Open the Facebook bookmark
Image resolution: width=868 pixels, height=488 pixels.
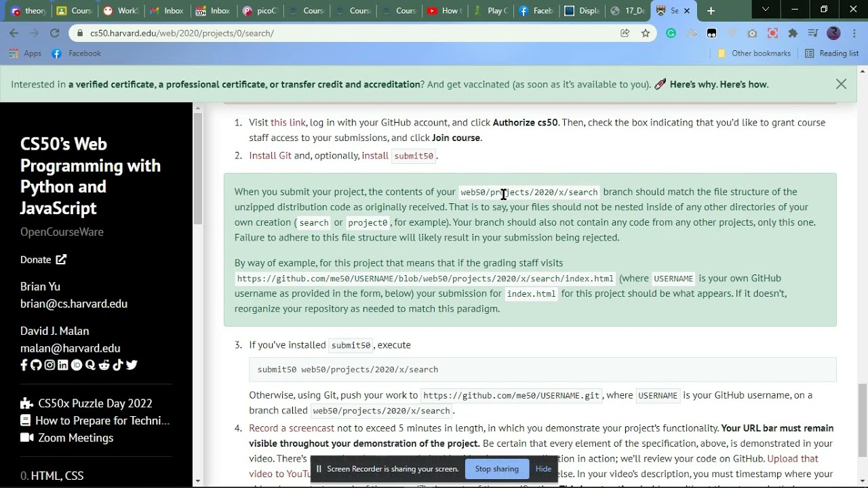76,54
